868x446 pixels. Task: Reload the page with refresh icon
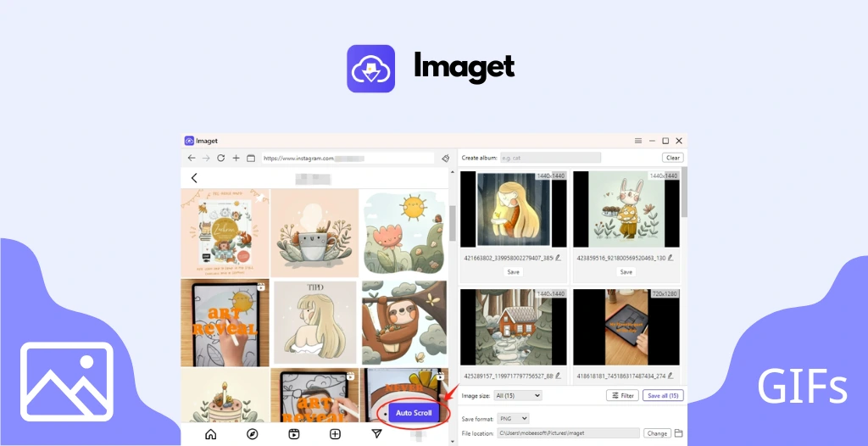[x=221, y=158]
